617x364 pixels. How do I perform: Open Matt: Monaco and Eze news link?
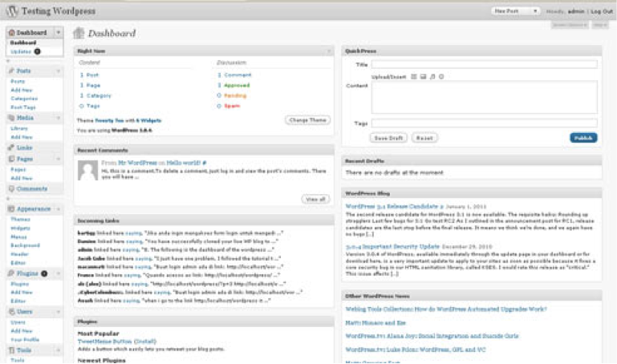[375, 323]
